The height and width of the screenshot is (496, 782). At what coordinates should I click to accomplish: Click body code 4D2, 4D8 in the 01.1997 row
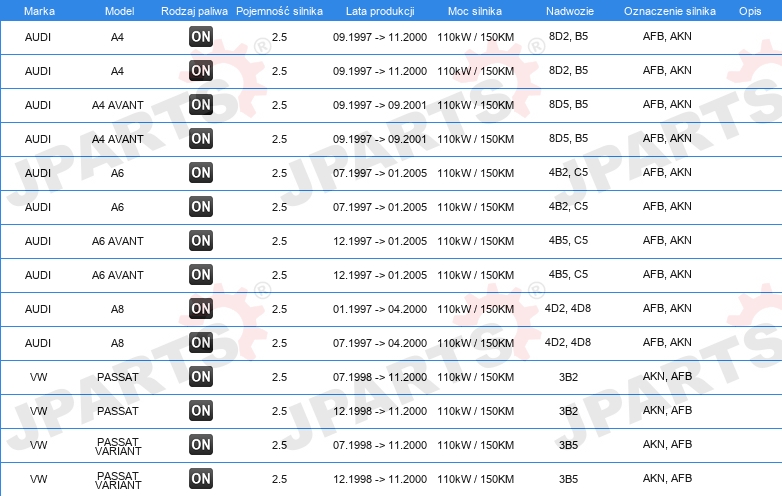click(x=568, y=308)
